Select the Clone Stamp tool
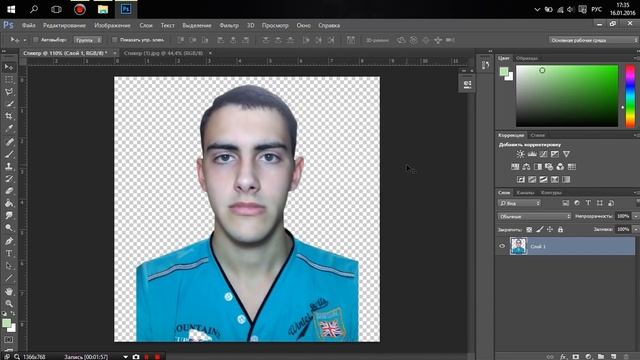Image resolution: width=640 pixels, height=360 pixels. click(x=9, y=167)
